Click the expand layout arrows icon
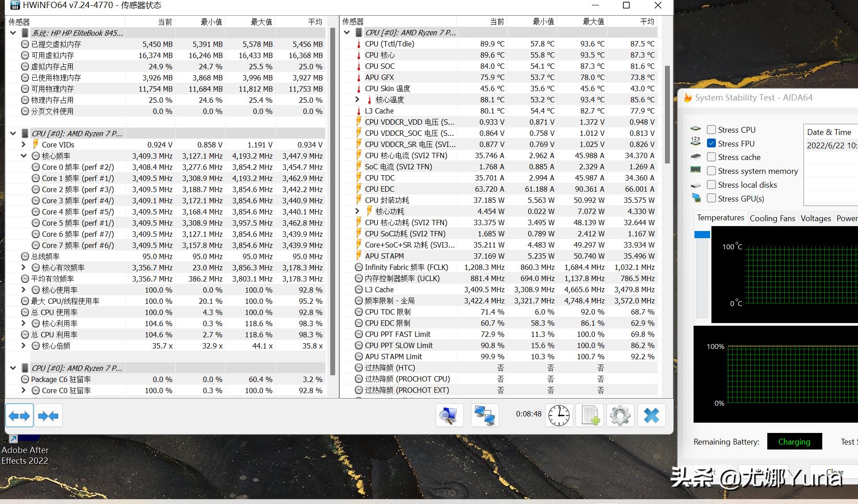Screen dimensions: 858x504 (x=19, y=416)
